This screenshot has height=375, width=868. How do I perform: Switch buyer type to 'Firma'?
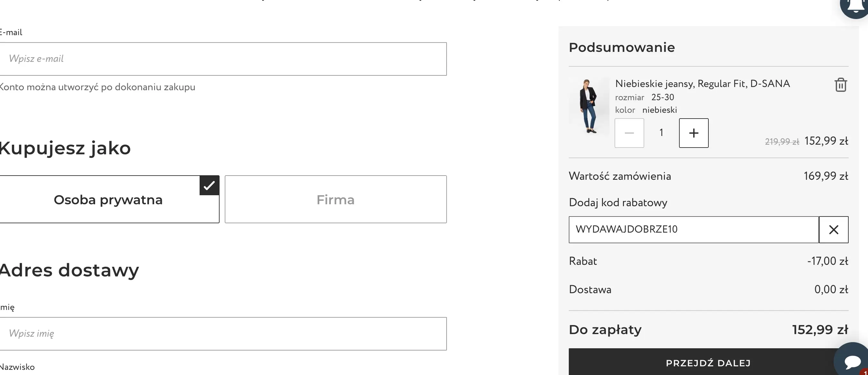pos(336,199)
